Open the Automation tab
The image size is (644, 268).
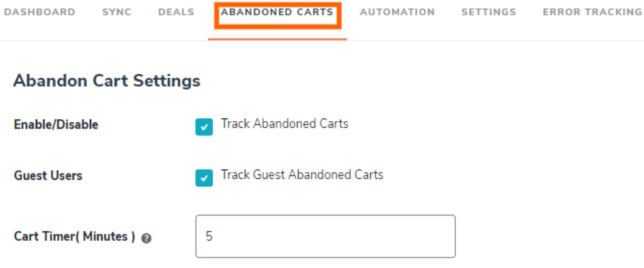coord(397,12)
